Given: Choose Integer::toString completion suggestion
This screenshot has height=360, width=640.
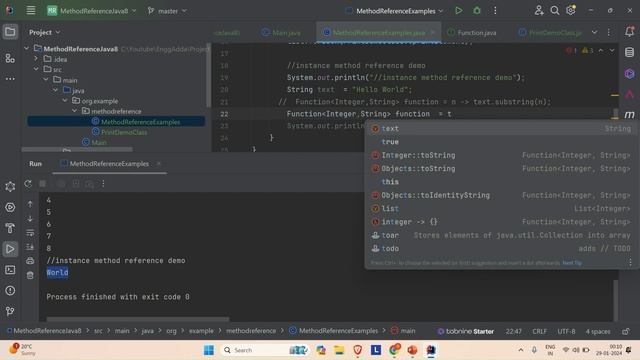Looking at the screenshot, I should 503,155.
